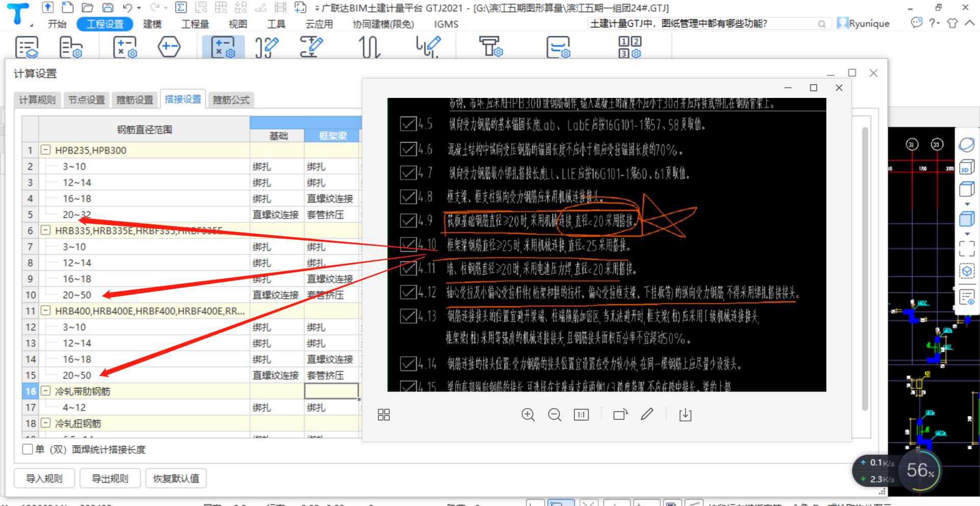Screen dimensions: 980x506
Task: Click empty 框架梁 cell in row 16
Action: click(x=332, y=391)
